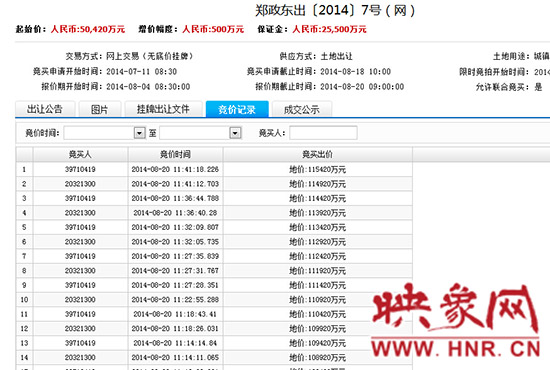The image size is (550, 370).
Task: Click the 竞价时间 column header
Action: [175, 154]
